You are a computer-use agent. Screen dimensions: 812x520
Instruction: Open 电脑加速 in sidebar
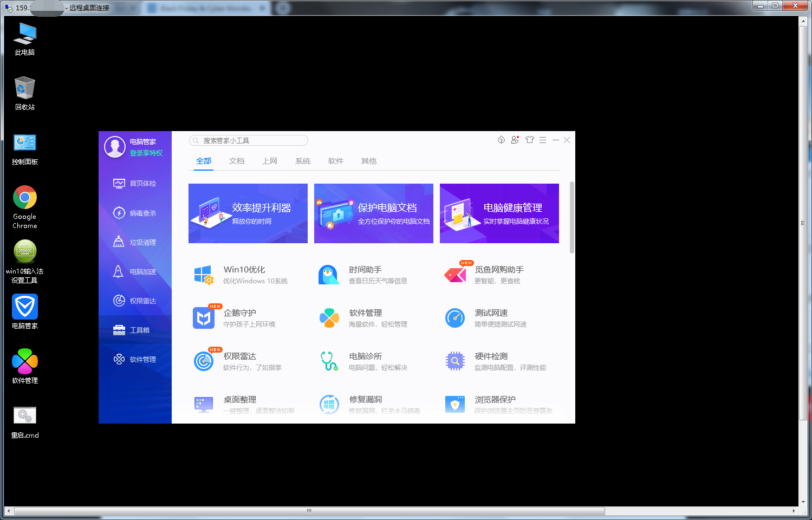click(x=135, y=271)
